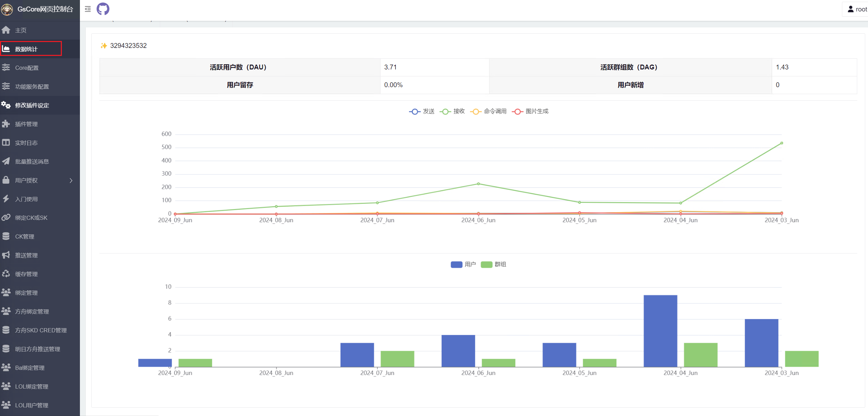The width and height of the screenshot is (868, 416).
Task: Click the 活跃用户数（DAU）header cell
Action: click(240, 67)
